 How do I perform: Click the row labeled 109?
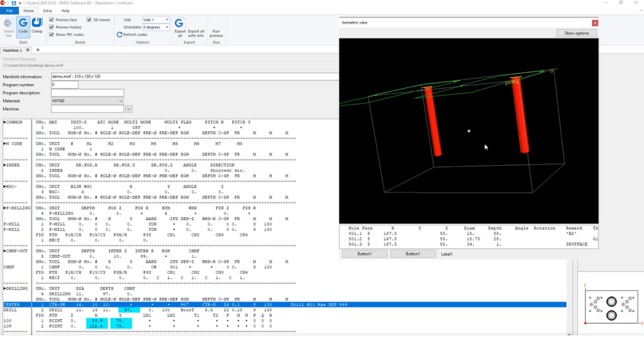pos(8,326)
